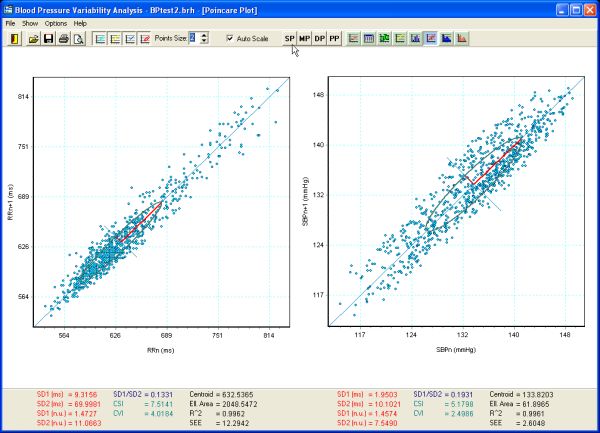Select the active Poincare plot view icon
This screenshot has width=600, height=433.
tap(429, 39)
